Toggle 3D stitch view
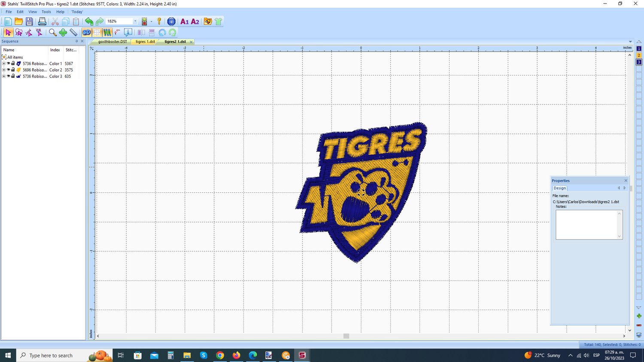Viewport: 644px width, 362px height. pyautogui.click(x=87, y=32)
